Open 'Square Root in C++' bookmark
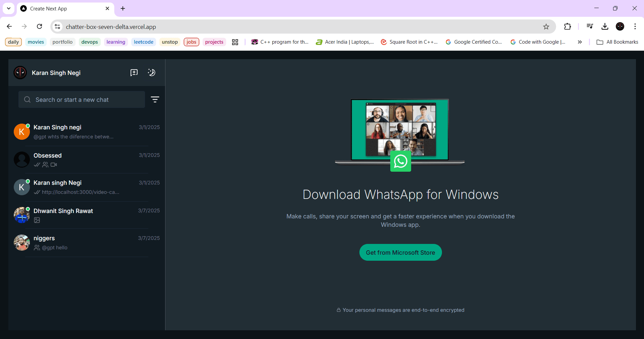Image resolution: width=644 pixels, height=339 pixels. pos(409,42)
